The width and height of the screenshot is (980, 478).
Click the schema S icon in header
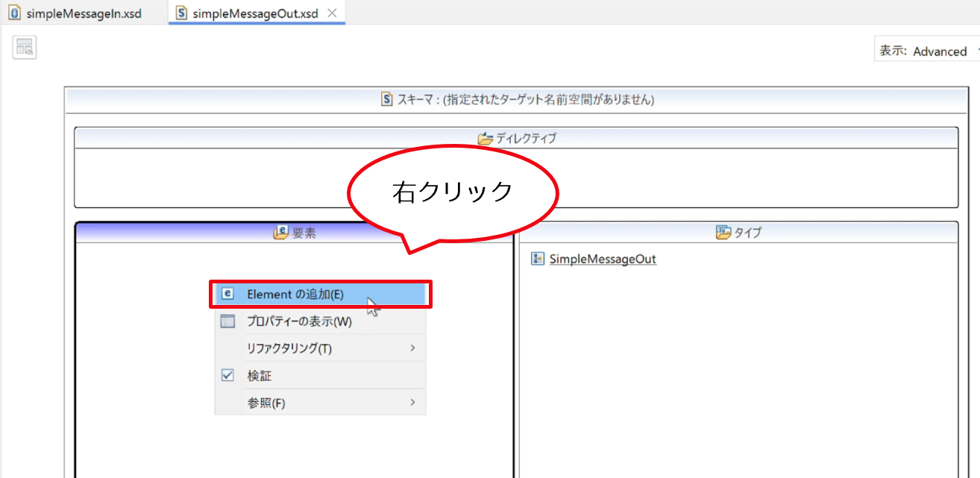tap(386, 99)
